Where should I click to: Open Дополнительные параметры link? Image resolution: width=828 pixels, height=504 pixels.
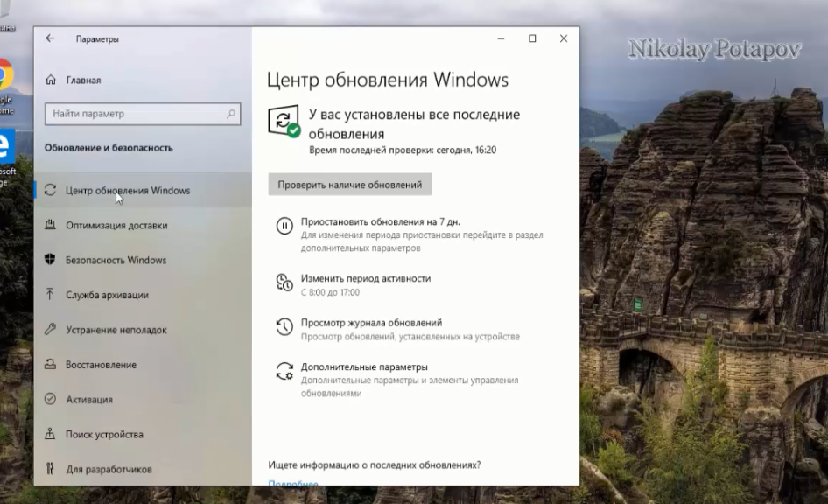[x=364, y=367]
